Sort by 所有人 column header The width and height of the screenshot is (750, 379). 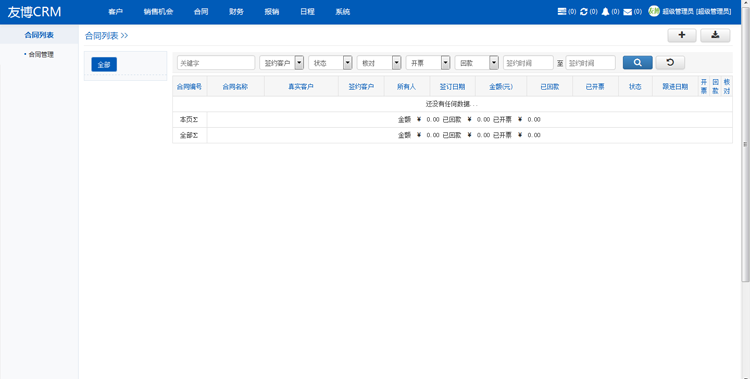(407, 87)
